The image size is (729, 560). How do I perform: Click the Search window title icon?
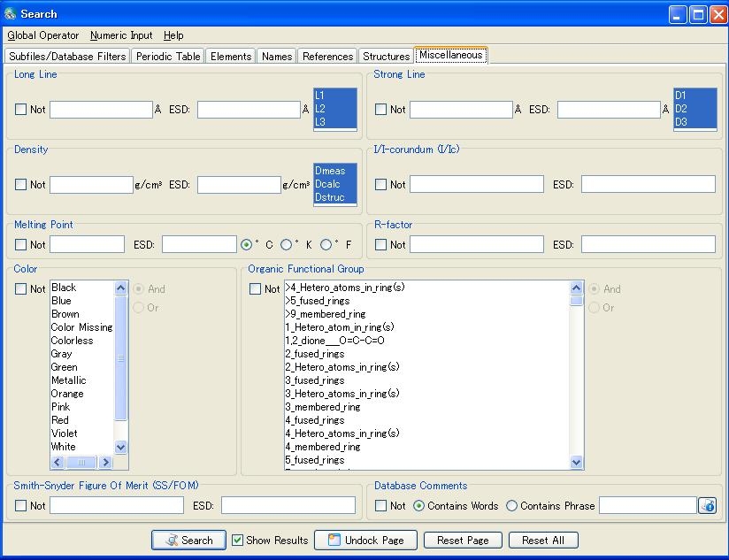(x=11, y=14)
